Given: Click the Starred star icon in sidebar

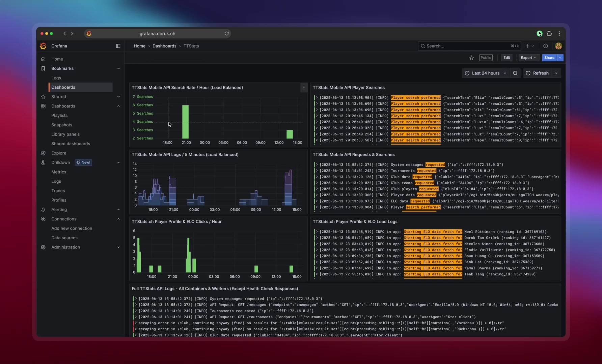Looking at the screenshot, I should 43,97.
